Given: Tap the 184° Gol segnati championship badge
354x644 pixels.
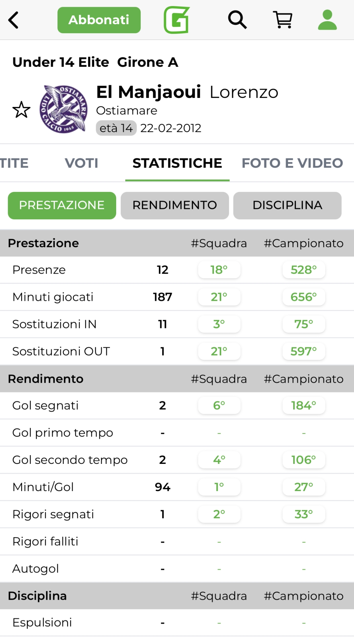Looking at the screenshot, I should [x=304, y=406].
